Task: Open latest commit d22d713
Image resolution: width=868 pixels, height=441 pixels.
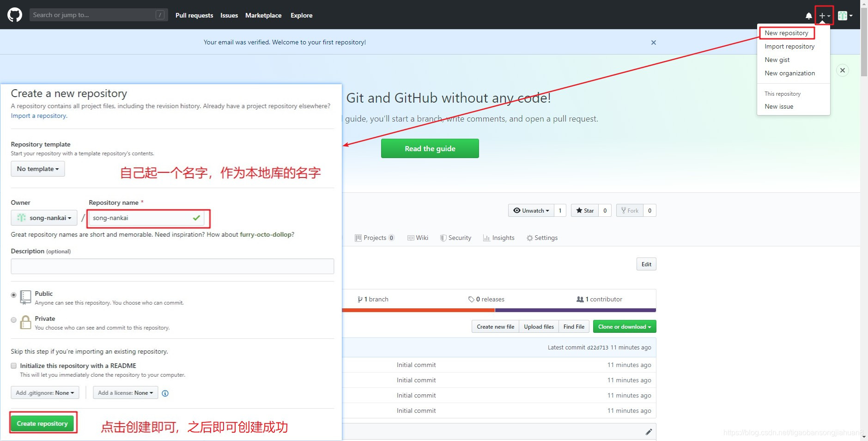Action: [597, 348]
